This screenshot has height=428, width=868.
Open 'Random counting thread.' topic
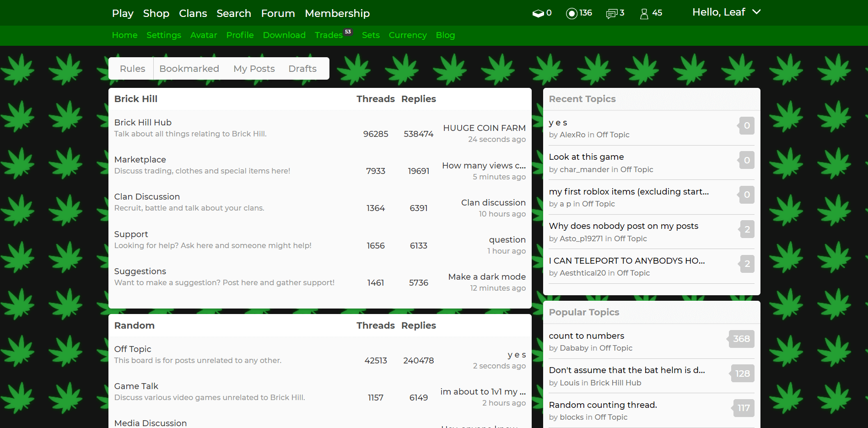pyautogui.click(x=603, y=405)
